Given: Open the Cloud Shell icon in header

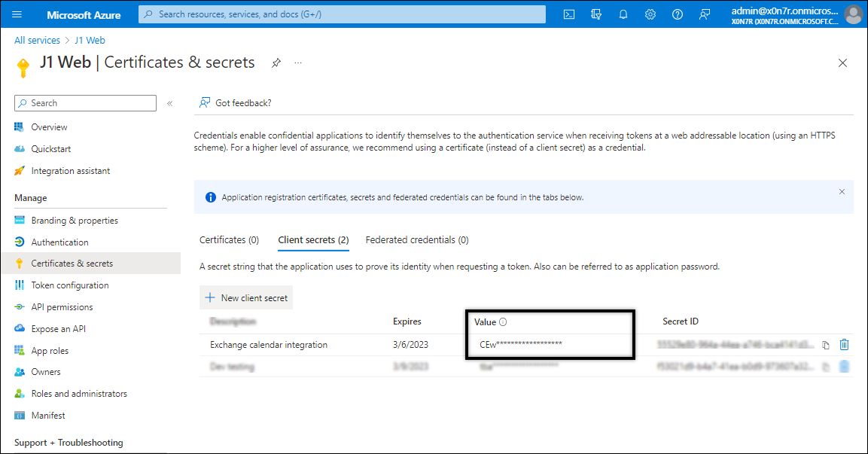Looking at the screenshot, I should (x=570, y=14).
